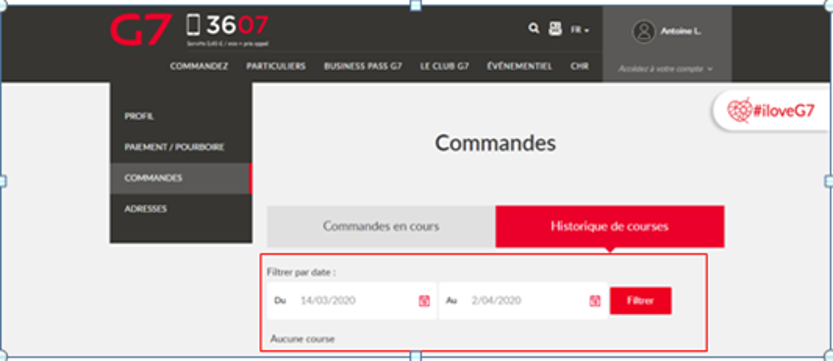Open the BUSINESS PASS G7 menu
The image size is (833, 361).
pyautogui.click(x=363, y=66)
